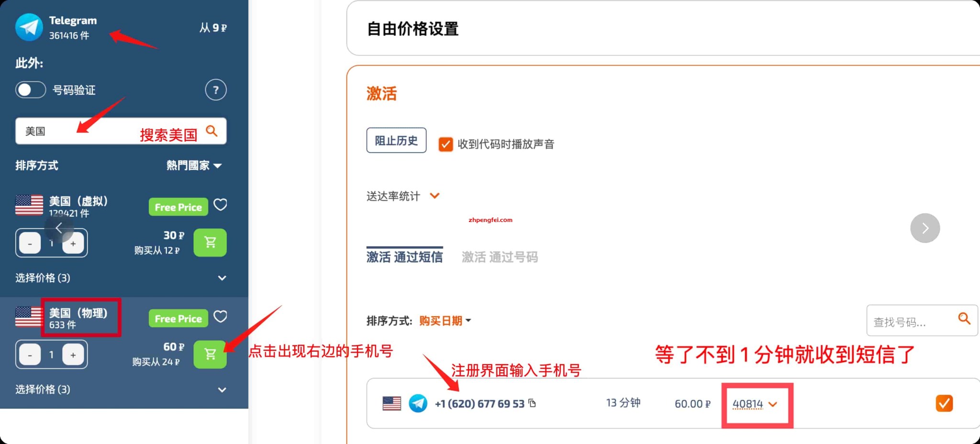
Task: Click the country search field containing 美国
Action: click(121, 131)
